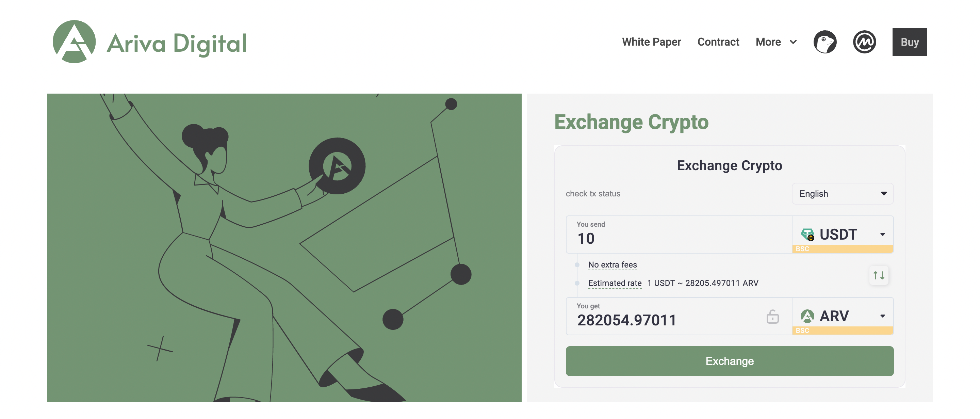The height and width of the screenshot is (419, 980).
Task: Click the USDT Tether coin icon
Action: (x=807, y=235)
